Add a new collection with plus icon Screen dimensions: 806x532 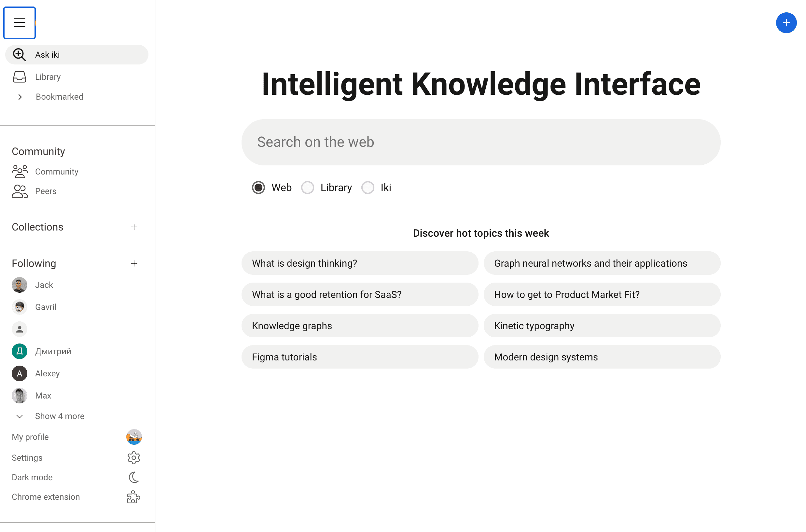(x=134, y=227)
